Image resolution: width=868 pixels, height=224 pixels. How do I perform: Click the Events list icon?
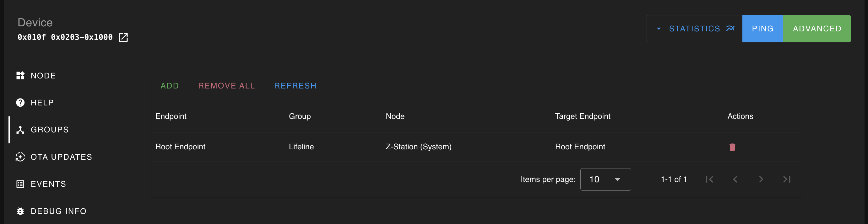pyautogui.click(x=20, y=184)
